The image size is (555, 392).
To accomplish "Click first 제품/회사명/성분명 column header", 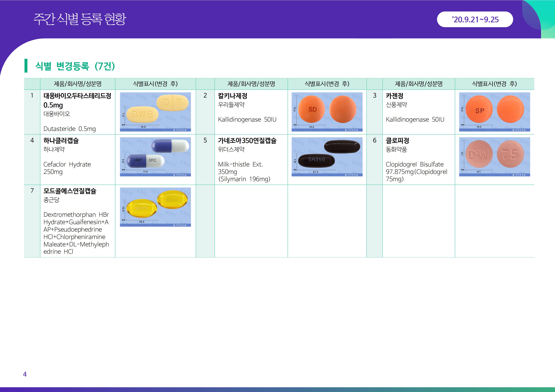I will click(x=77, y=84).
